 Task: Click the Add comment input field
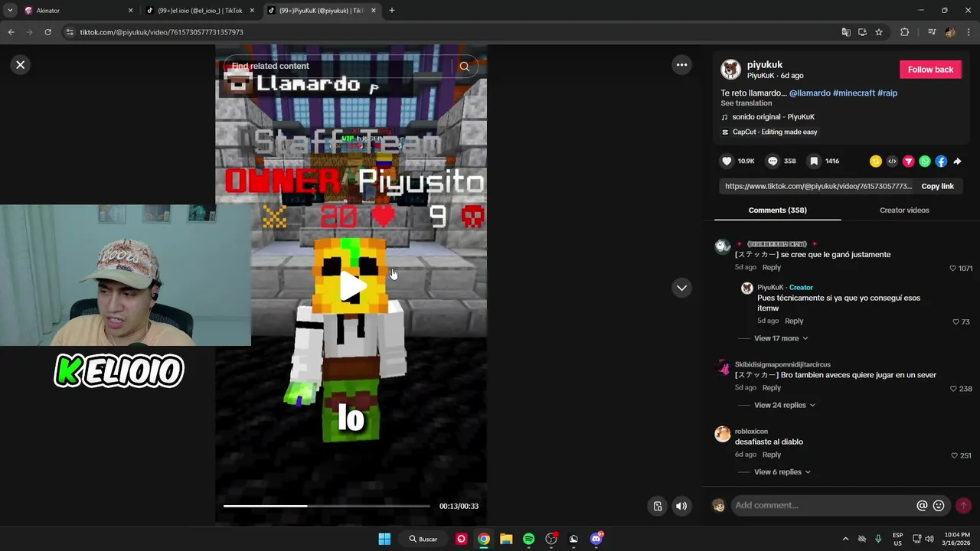823,505
